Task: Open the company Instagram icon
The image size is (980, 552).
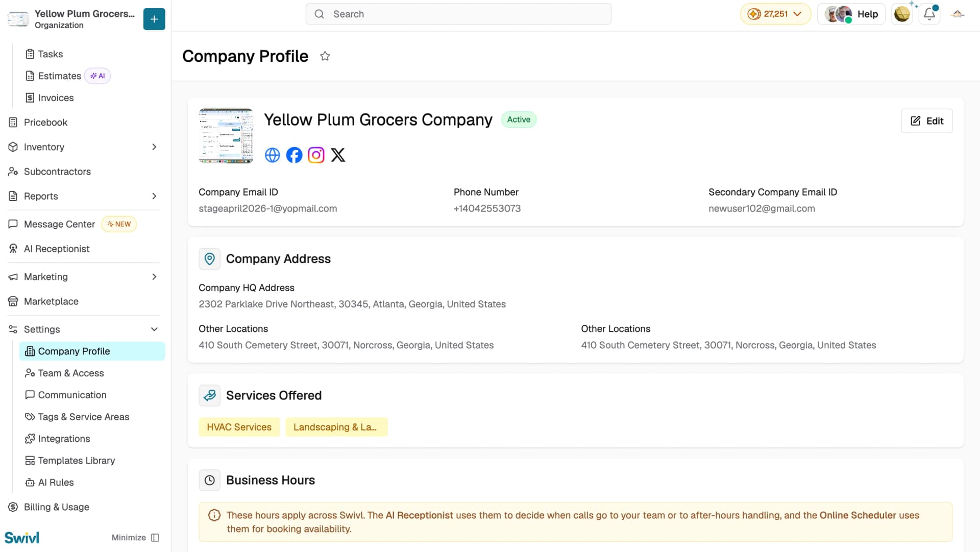Action: (x=316, y=155)
